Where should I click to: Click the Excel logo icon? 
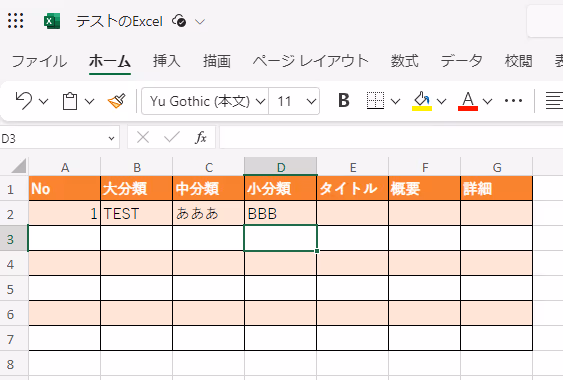coord(52,21)
